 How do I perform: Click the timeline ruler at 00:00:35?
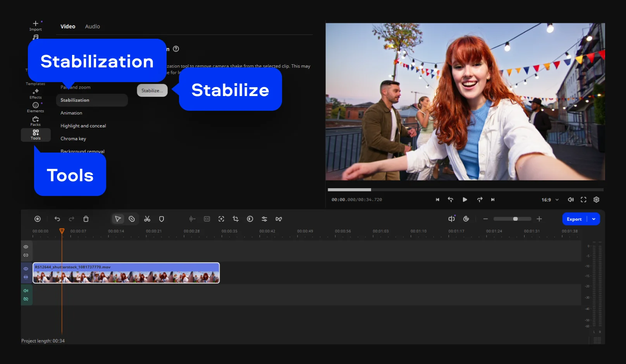[x=229, y=231]
